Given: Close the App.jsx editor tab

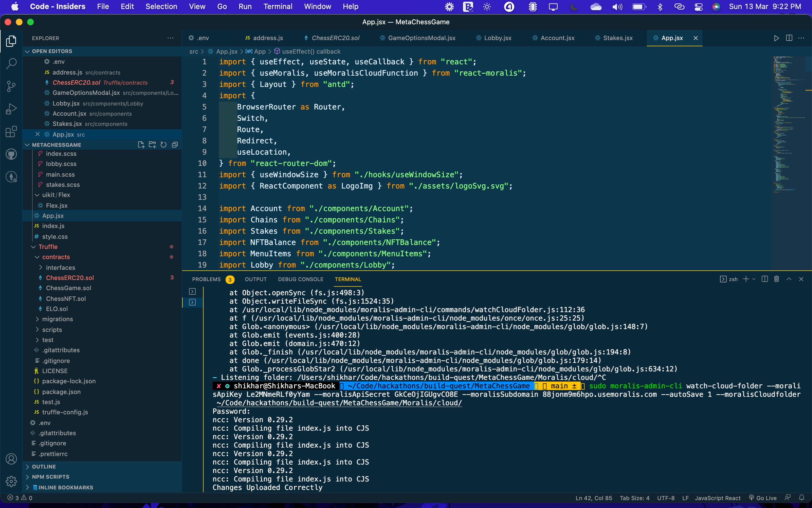Looking at the screenshot, I should pyautogui.click(x=696, y=38).
